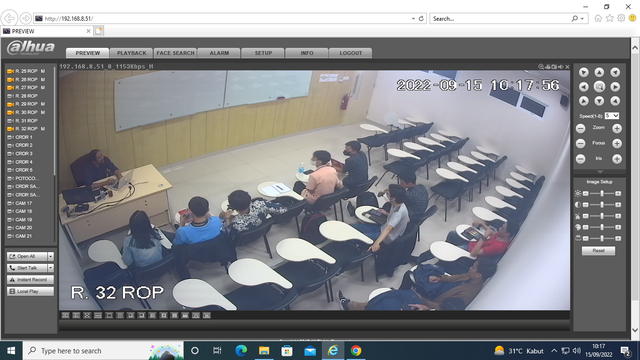Open the Iris with plus button
The image size is (640, 360).
coord(617,159)
